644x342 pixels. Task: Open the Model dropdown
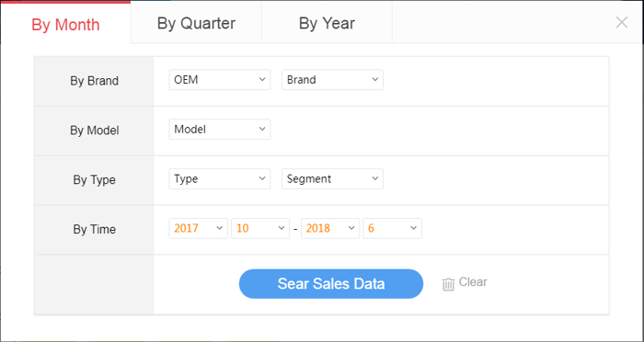(x=220, y=130)
